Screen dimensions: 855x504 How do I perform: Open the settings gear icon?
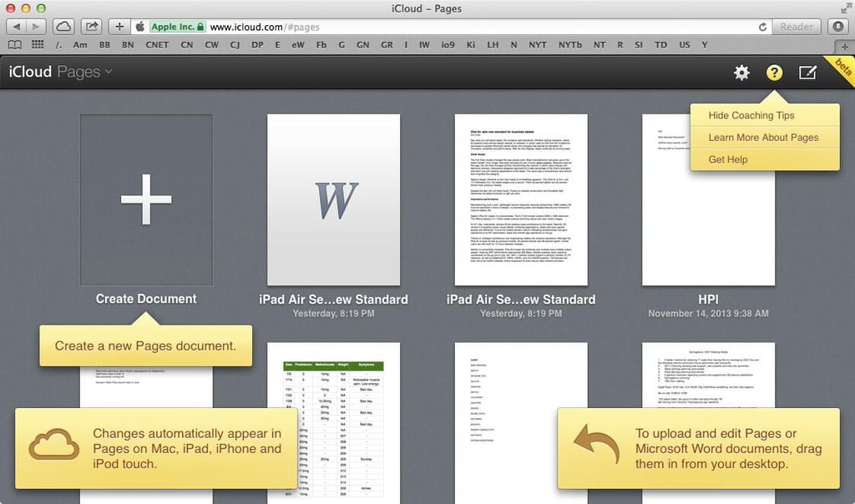pyautogui.click(x=741, y=73)
